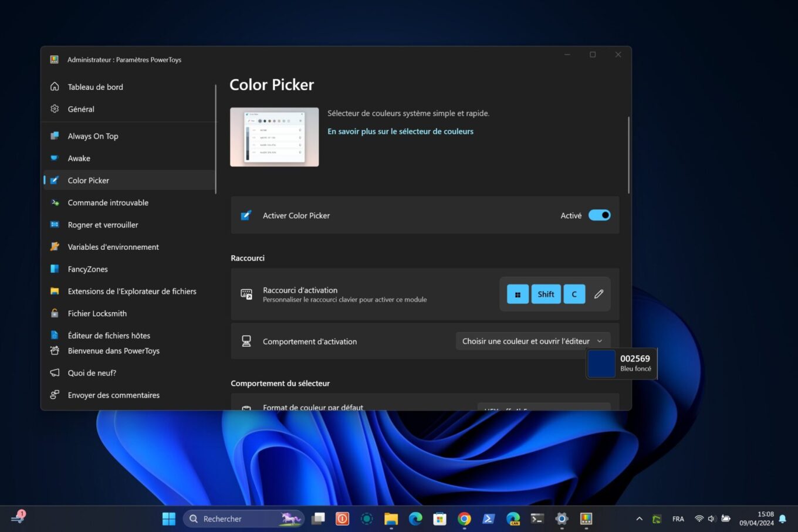Click the Bienvenue dans PowerToys icon
This screenshot has height=532, width=798.
[x=55, y=351]
